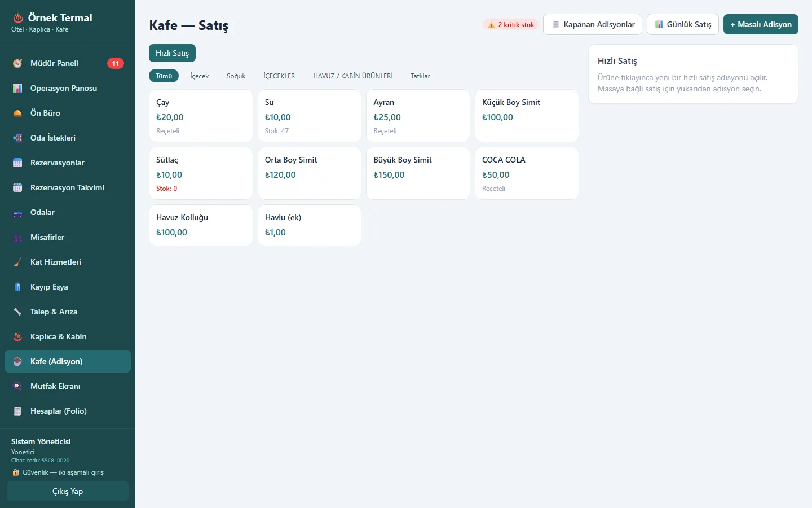Click the Kafe (Adisyon) cup icon
Screen dimensions: 812x508
pos(17,361)
